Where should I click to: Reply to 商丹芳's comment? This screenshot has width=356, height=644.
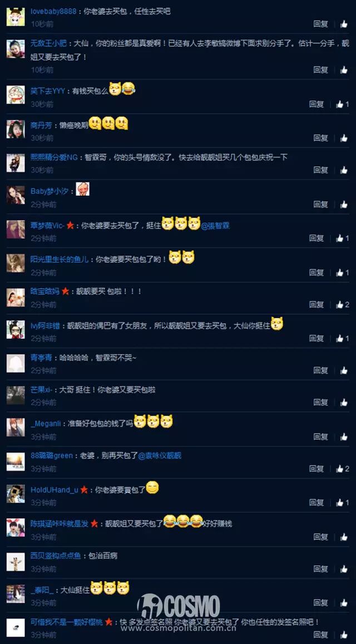(321, 138)
